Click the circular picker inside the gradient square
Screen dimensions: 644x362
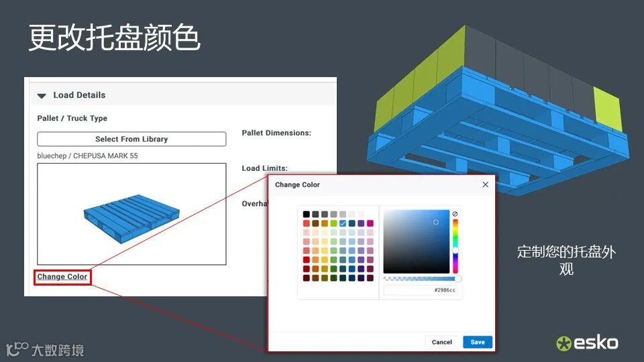[x=436, y=222]
